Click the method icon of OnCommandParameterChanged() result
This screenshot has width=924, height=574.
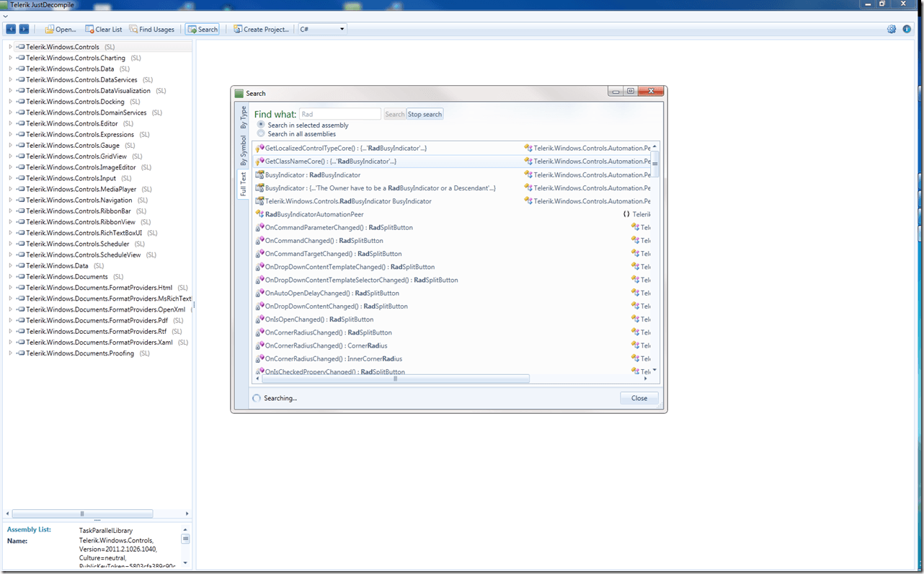pos(260,227)
